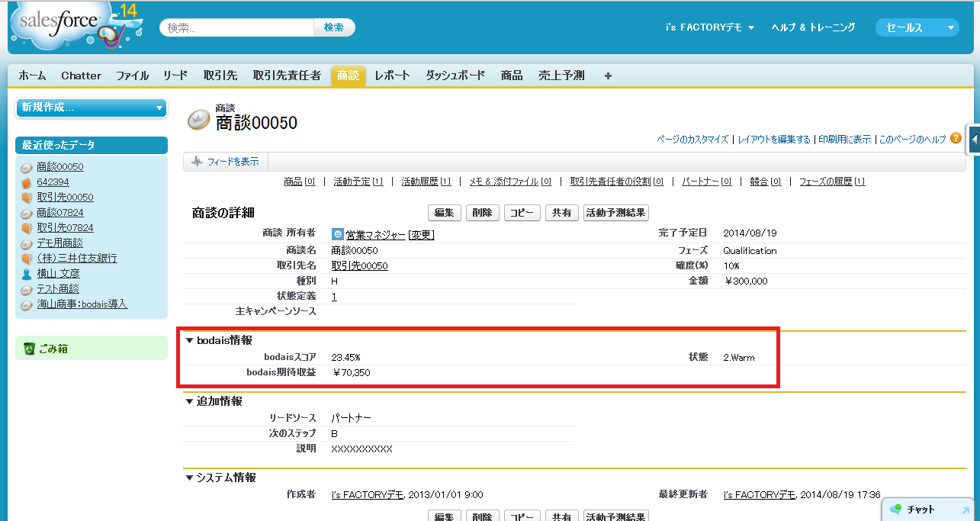Click 印刷用に表示 link
Screen dimensions: 980x521
tap(845, 140)
